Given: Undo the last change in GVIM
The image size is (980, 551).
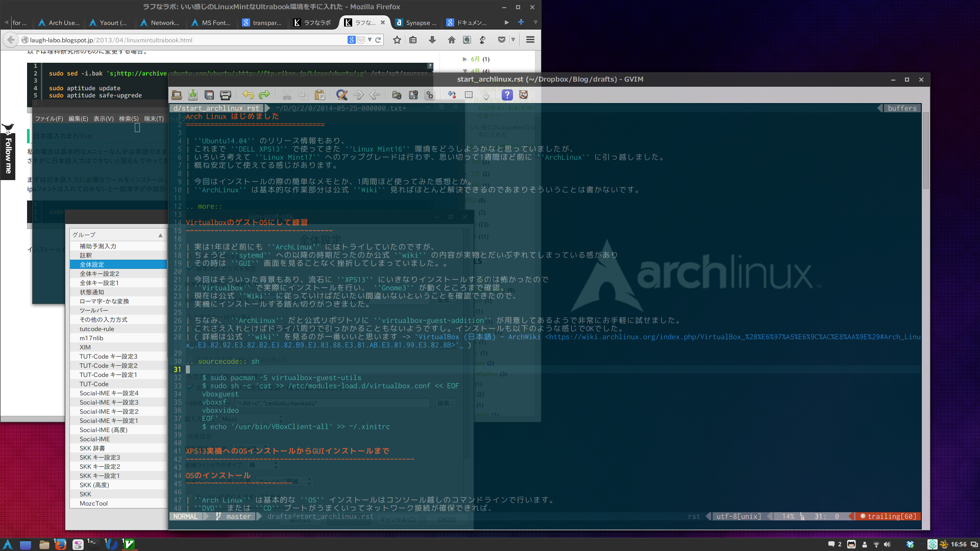Looking at the screenshot, I should [x=248, y=95].
